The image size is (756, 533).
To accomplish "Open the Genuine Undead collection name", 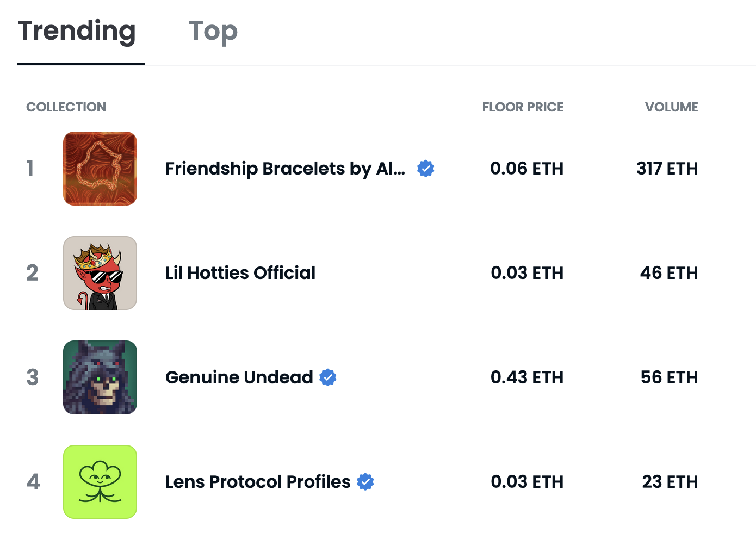I will click(239, 377).
